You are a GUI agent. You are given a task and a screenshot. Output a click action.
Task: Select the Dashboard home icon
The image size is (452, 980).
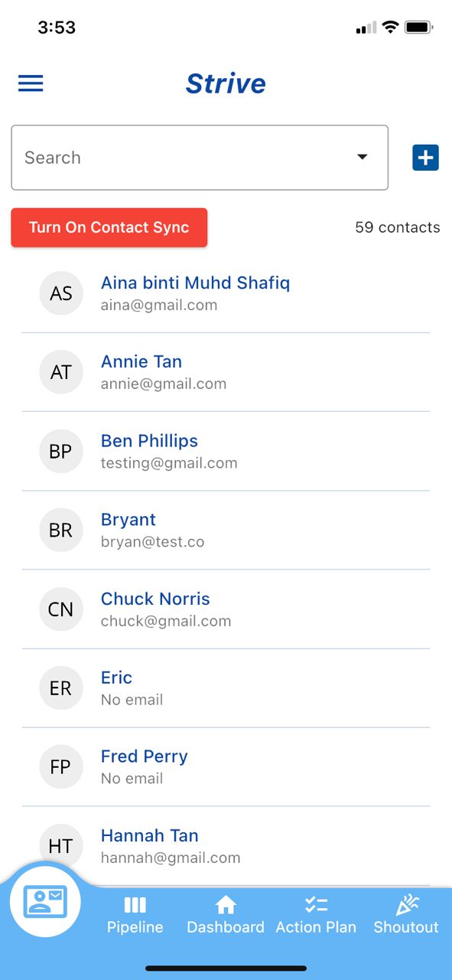[226, 915]
